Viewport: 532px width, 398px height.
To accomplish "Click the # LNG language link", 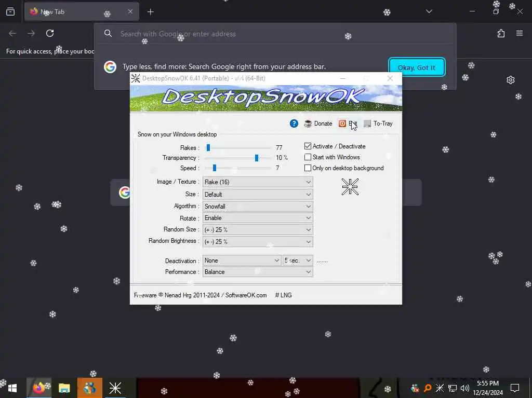I will [283, 295].
